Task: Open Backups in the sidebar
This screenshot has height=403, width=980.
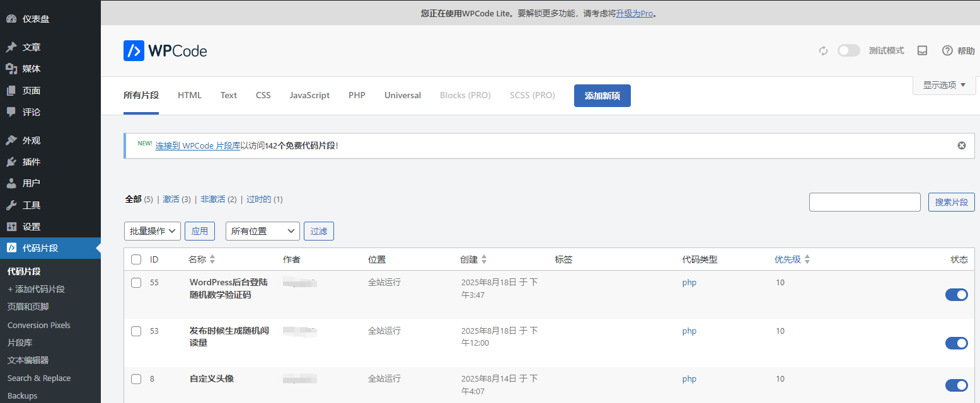Action: tap(23, 396)
